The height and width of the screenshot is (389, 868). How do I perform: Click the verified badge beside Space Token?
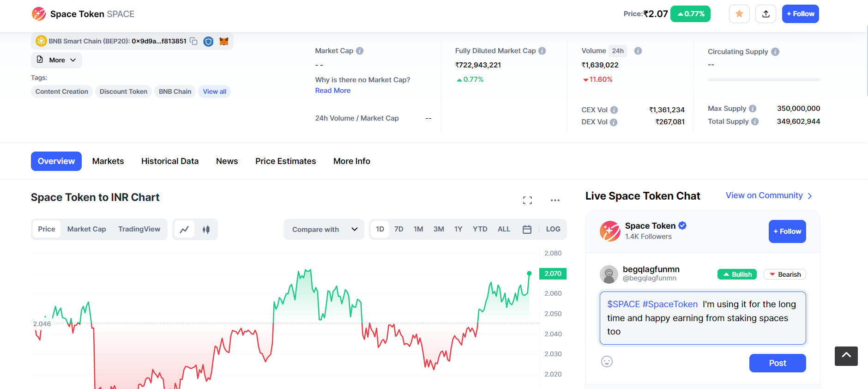pyautogui.click(x=682, y=225)
